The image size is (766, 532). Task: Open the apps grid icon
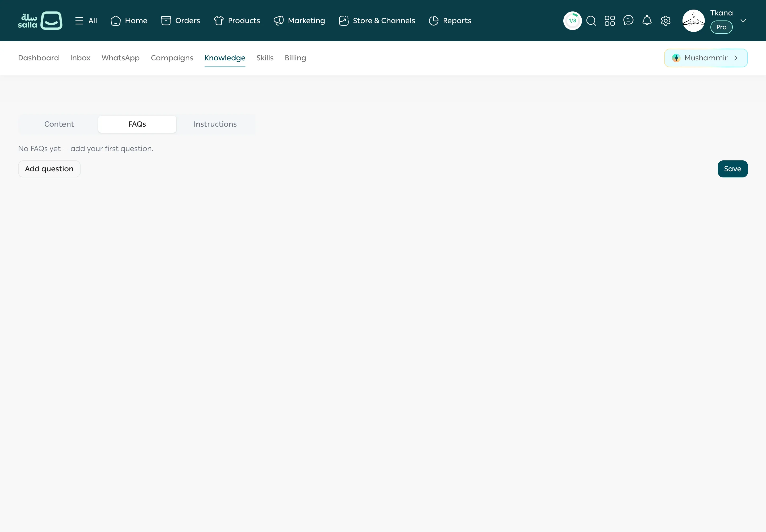tap(610, 21)
